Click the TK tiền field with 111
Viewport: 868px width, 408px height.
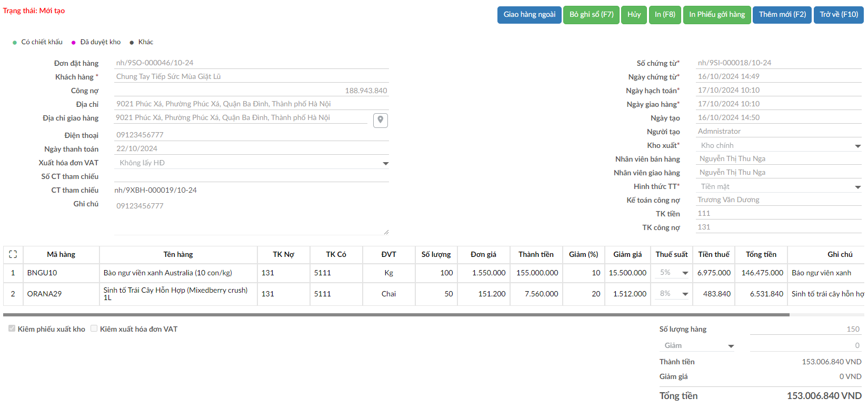[x=779, y=213]
